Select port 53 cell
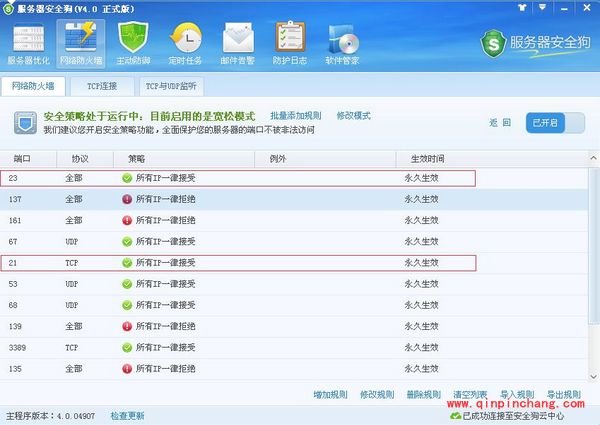 point(13,284)
